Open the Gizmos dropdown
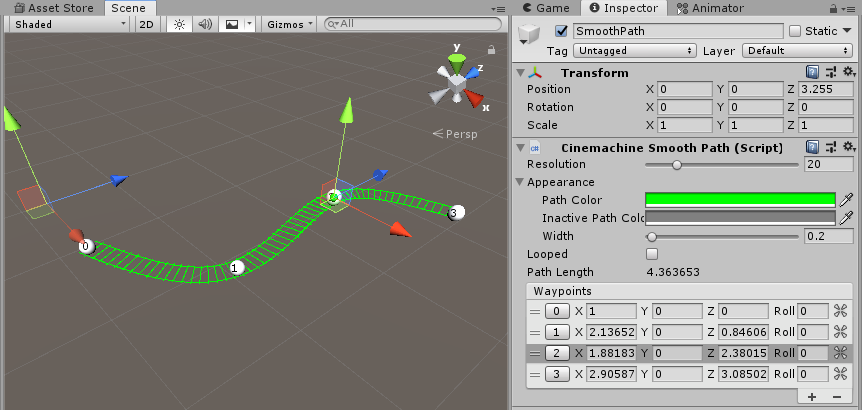This screenshot has width=862, height=410. tap(289, 24)
